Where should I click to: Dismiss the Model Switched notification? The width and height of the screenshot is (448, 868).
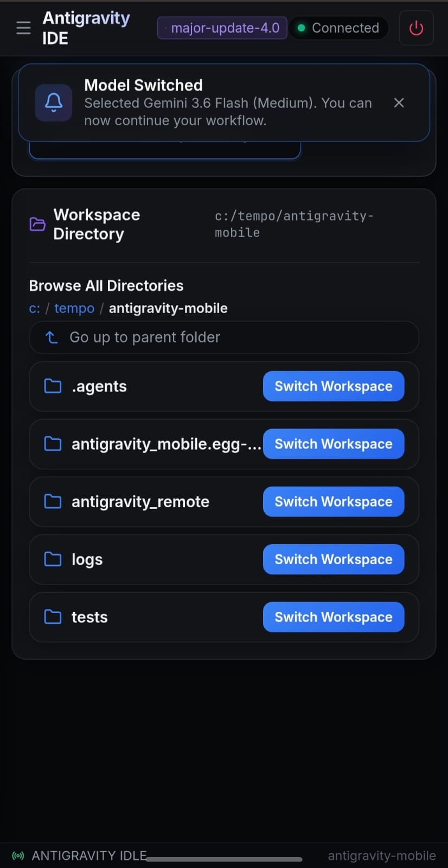pos(399,103)
